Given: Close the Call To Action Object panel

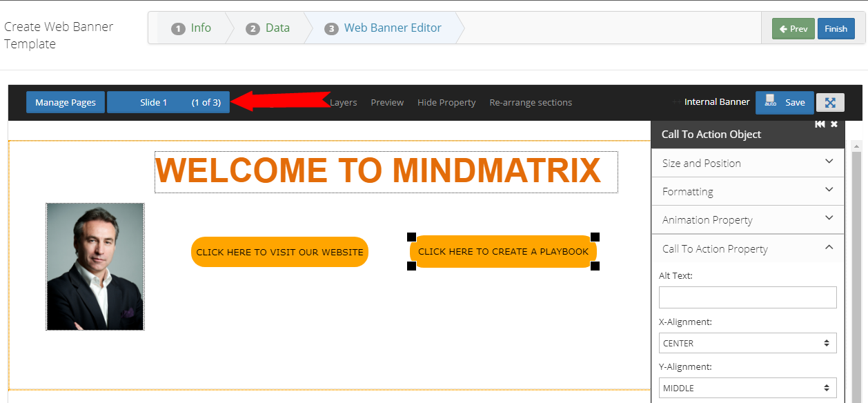Looking at the screenshot, I should (x=834, y=124).
